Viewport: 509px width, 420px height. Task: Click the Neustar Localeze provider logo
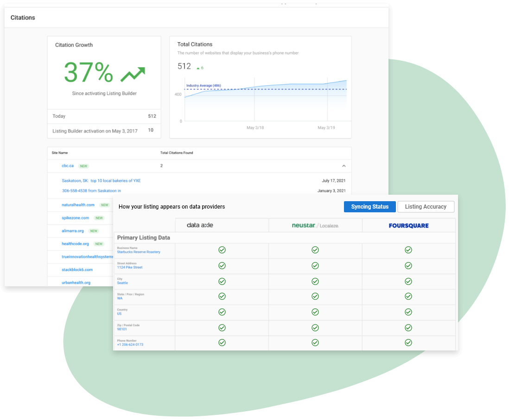point(315,224)
